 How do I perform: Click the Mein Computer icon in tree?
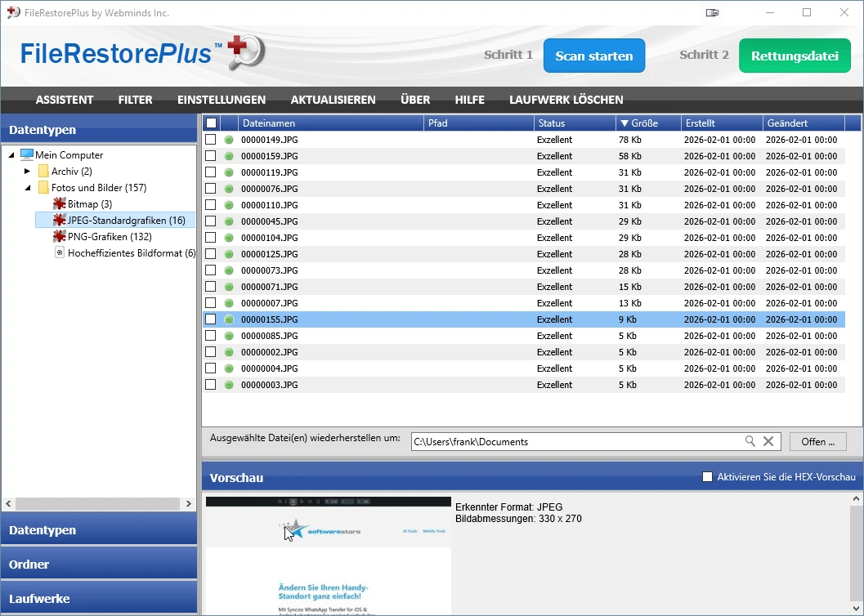click(x=27, y=154)
